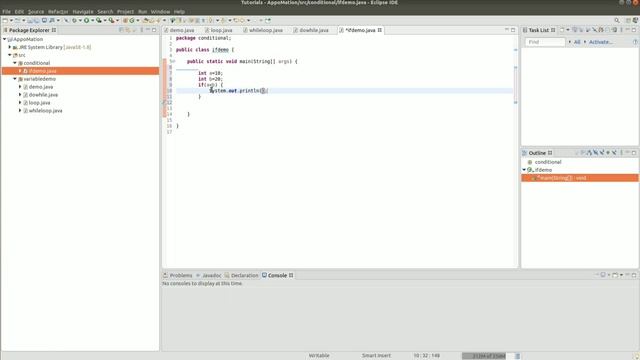Maximize the Package Explorer view
This screenshot has width=640, height=360.
click(x=154, y=30)
